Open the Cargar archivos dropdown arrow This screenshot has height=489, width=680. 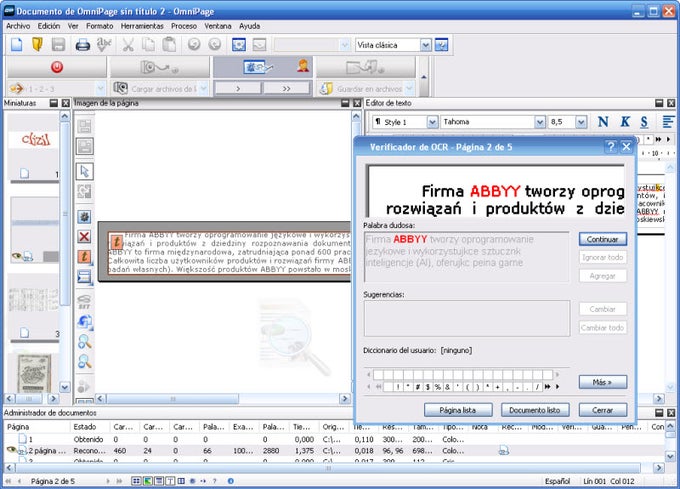pos(203,89)
